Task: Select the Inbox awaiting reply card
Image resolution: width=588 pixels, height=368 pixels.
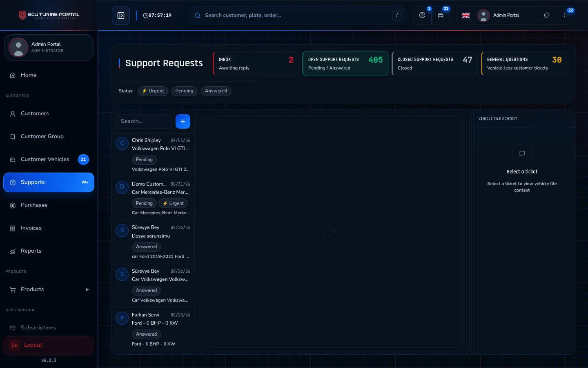Action: point(256,64)
